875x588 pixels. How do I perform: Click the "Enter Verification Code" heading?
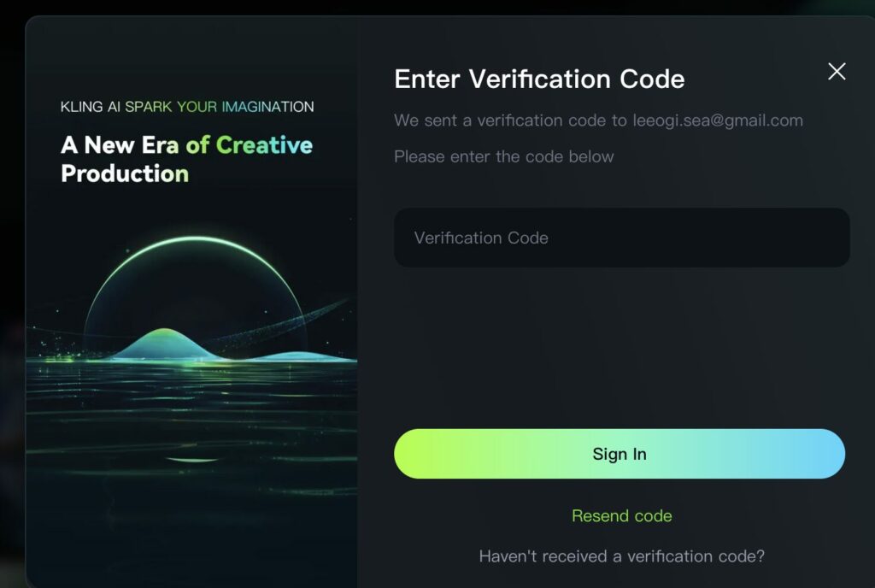pos(539,79)
